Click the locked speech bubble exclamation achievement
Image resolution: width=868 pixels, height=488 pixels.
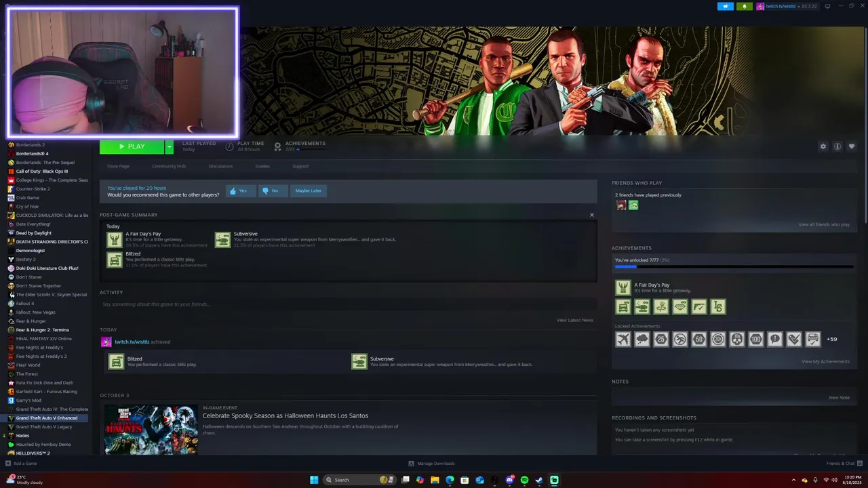click(x=775, y=339)
